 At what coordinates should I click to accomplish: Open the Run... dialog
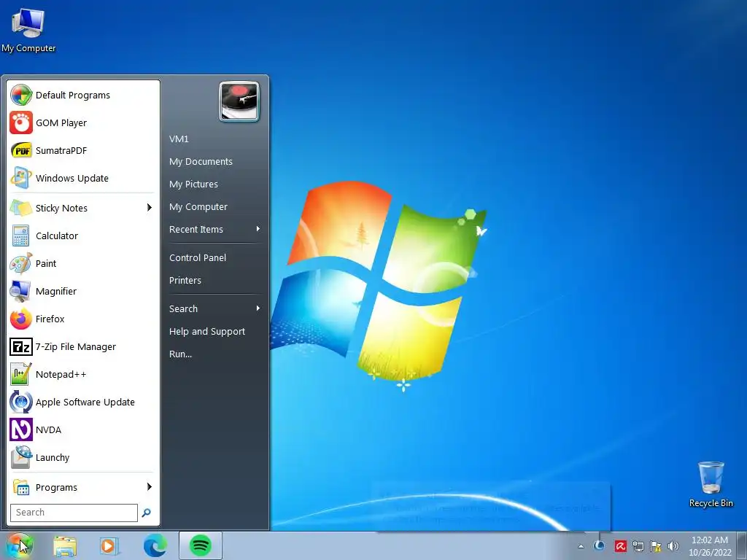pos(181,354)
